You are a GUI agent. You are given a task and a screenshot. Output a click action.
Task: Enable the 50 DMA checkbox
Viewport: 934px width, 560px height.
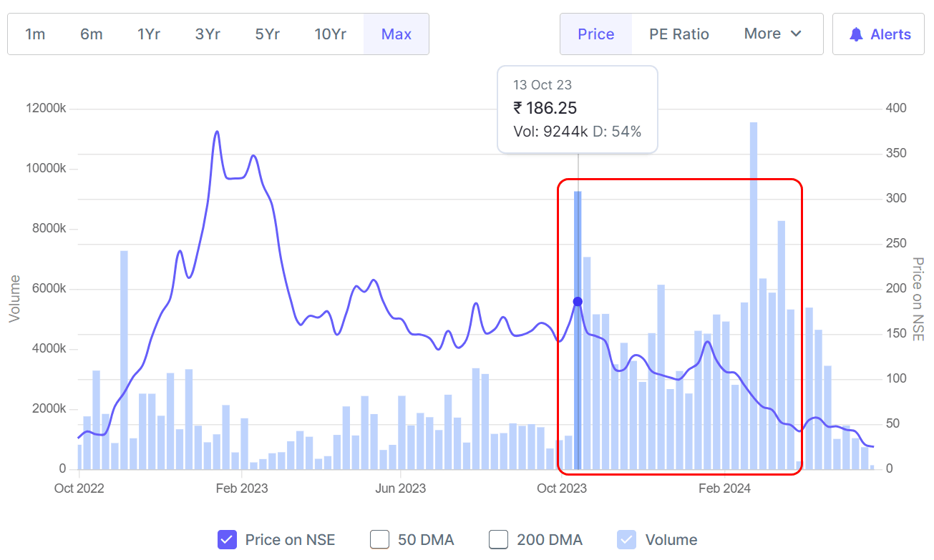(x=379, y=539)
